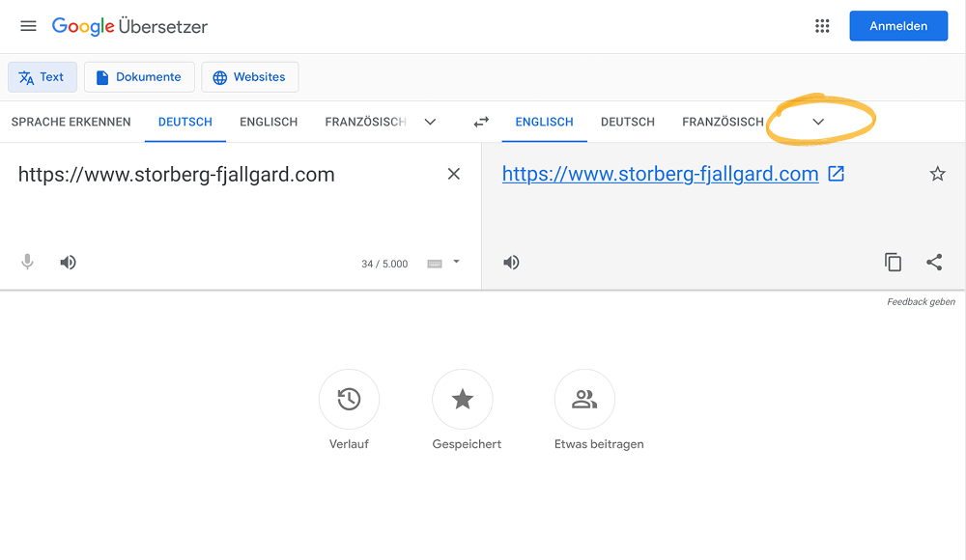Screen dimensions: 966x560
Task: Open the input tools keyboard dropdown arrow
Action: (457, 262)
